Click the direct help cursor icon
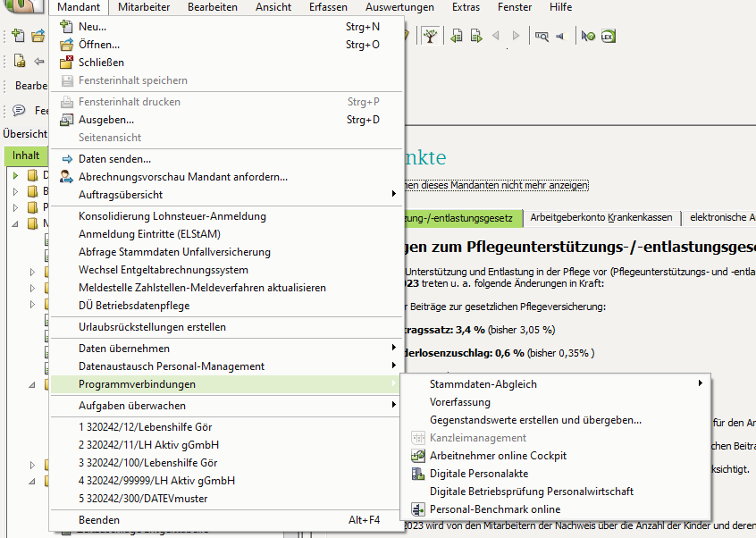 (x=588, y=36)
